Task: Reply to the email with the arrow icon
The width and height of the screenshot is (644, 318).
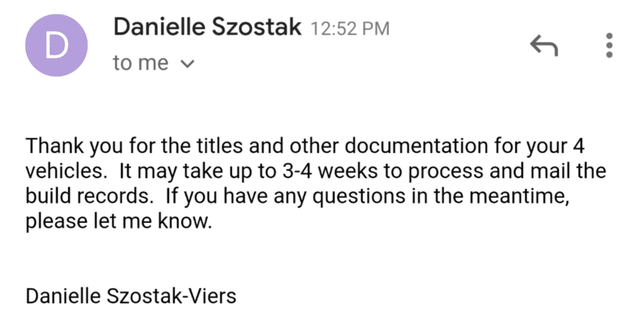Action: 544,45
